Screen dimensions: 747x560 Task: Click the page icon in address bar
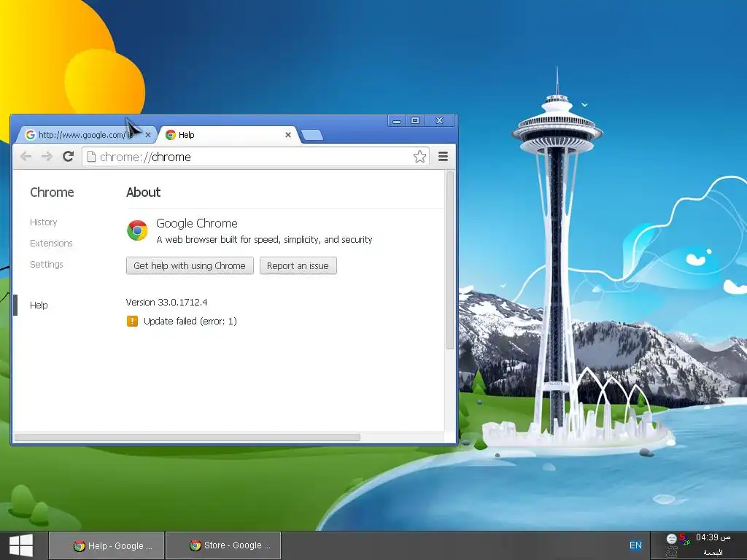[x=91, y=157]
